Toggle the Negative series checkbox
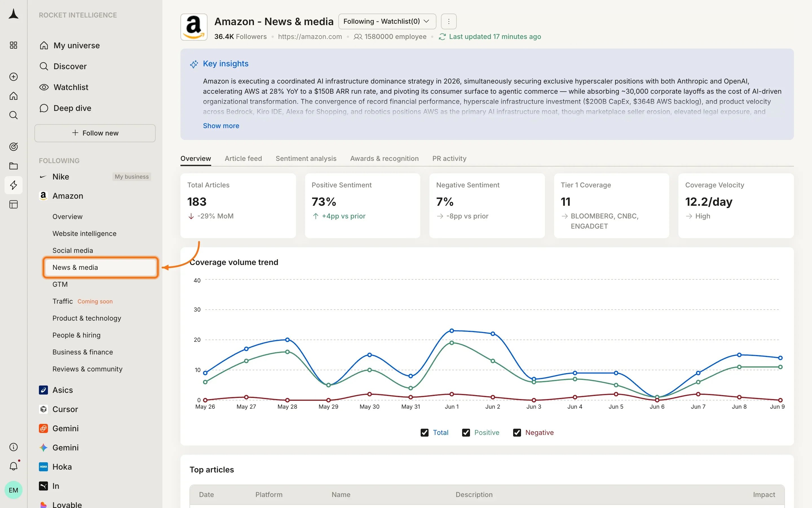This screenshot has height=508, width=812. pos(517,433)
